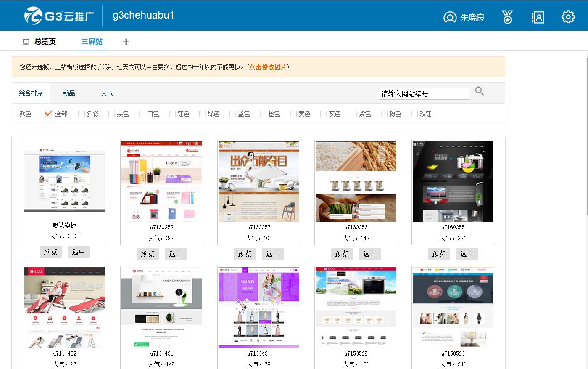Open the a7160255 template thumbnail

[x=453, y=181]
